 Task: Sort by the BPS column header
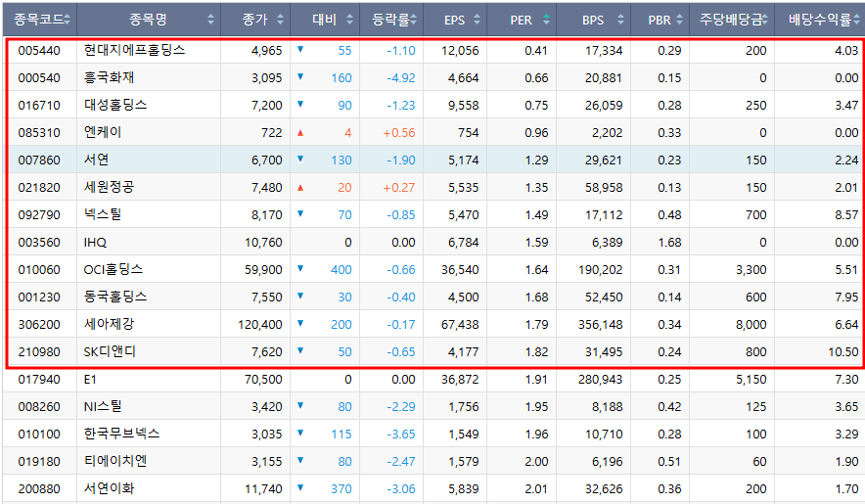click(x=594, y=20)
